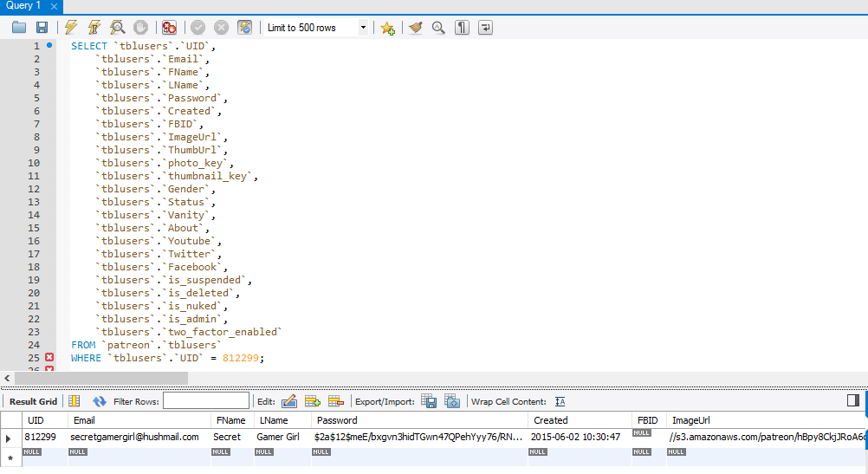Open a SQL script file with folder icon
Viewport: 868px width, 474px height.
pyautogui.click(x=19, y=27)
